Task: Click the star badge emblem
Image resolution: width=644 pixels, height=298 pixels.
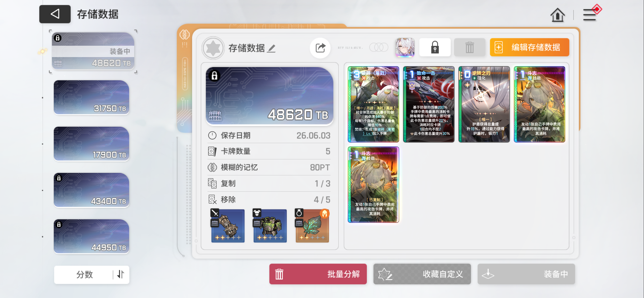Action: click(x=213, y=48)
